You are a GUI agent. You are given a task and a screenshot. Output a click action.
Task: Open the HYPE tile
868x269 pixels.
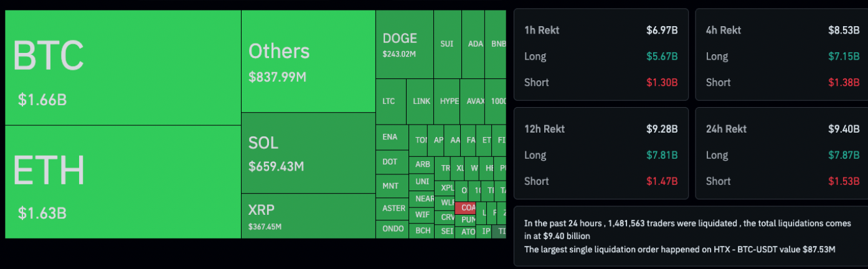449,101
